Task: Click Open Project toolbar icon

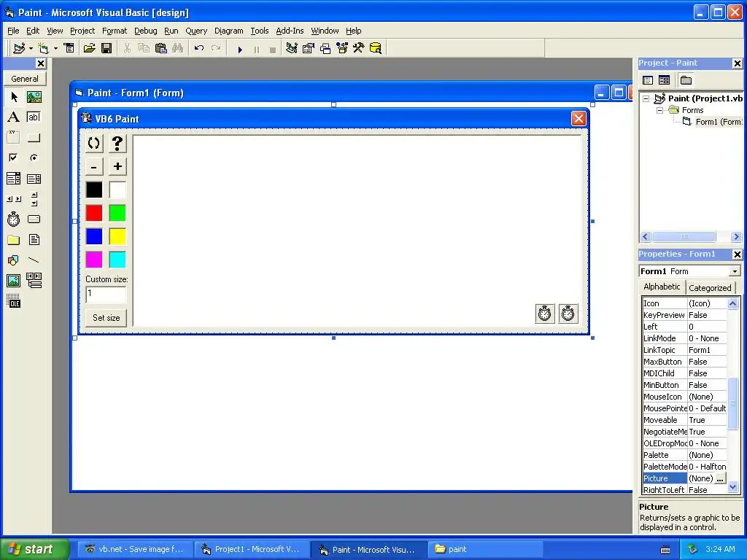Action: (x=89, y=48)
